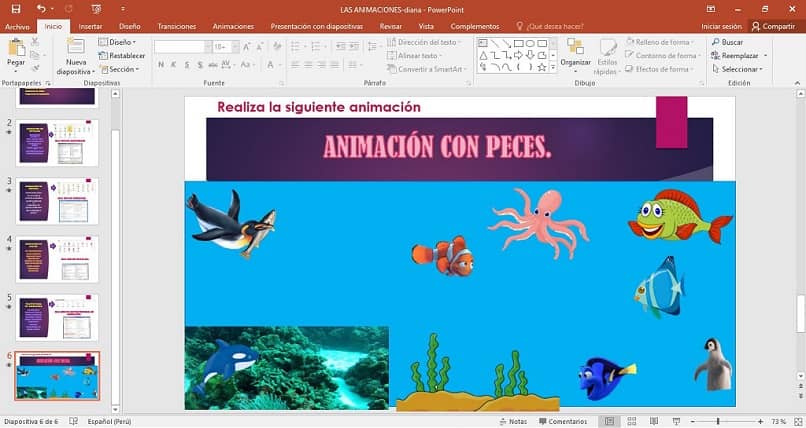Click the Format Painter brush icon
806x428 pixels.
pos(35,68)
